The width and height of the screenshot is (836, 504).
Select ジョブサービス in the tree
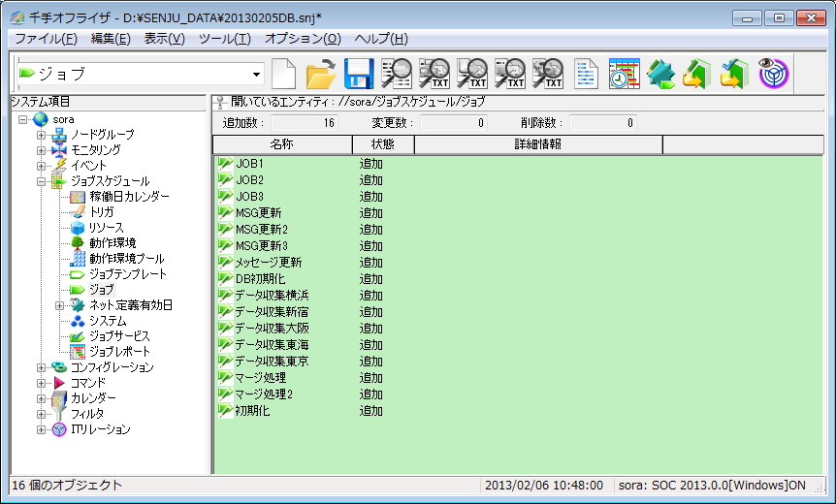119,336
